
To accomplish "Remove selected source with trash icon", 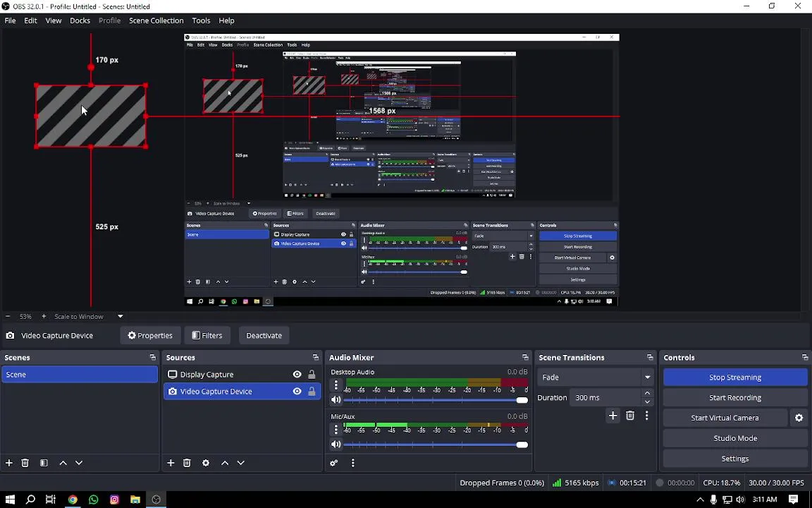I will (x=187, y=463).
